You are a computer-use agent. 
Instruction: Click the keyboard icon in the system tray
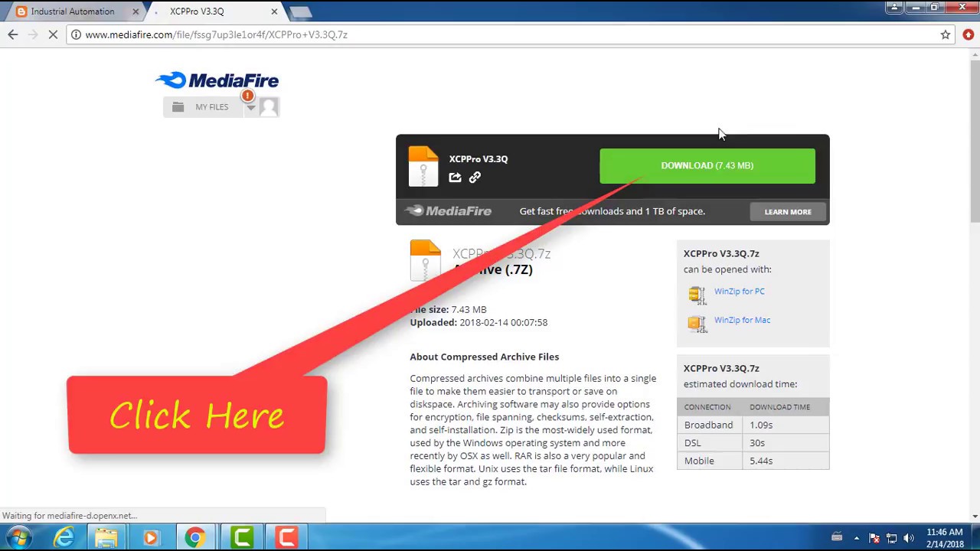(837, 537)
